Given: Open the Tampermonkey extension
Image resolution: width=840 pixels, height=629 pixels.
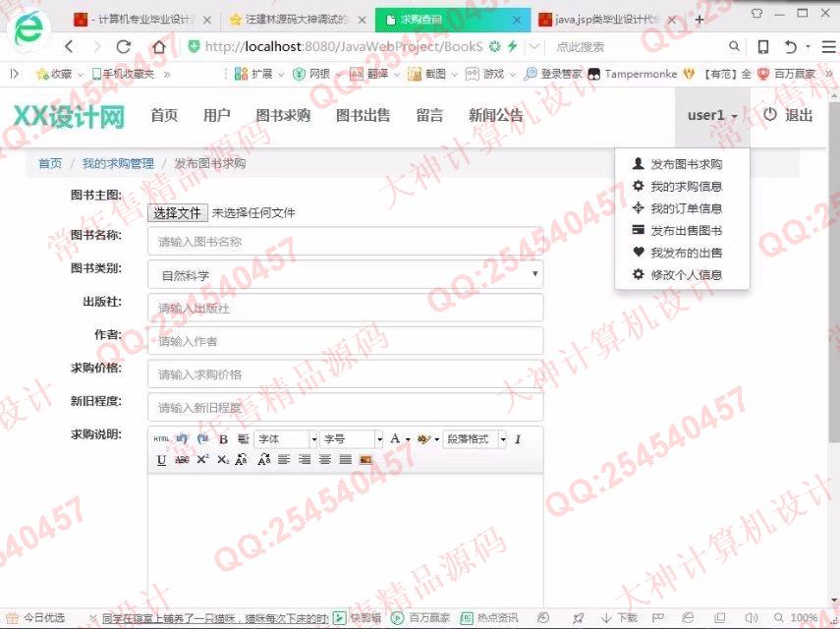Looking at the screenshot, I should pos(633,75).
